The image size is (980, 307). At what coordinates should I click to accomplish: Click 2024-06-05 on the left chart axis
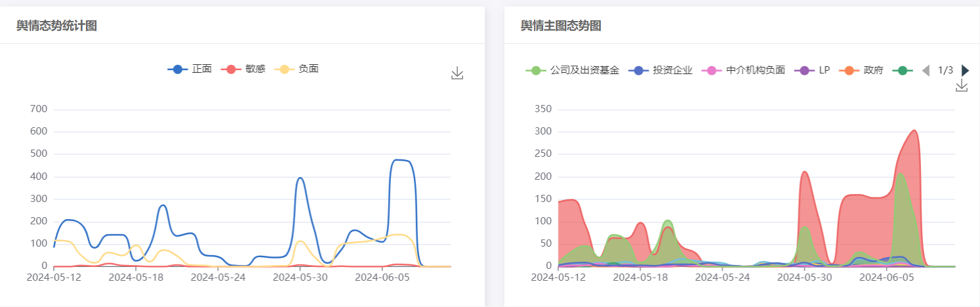(382, 277)
